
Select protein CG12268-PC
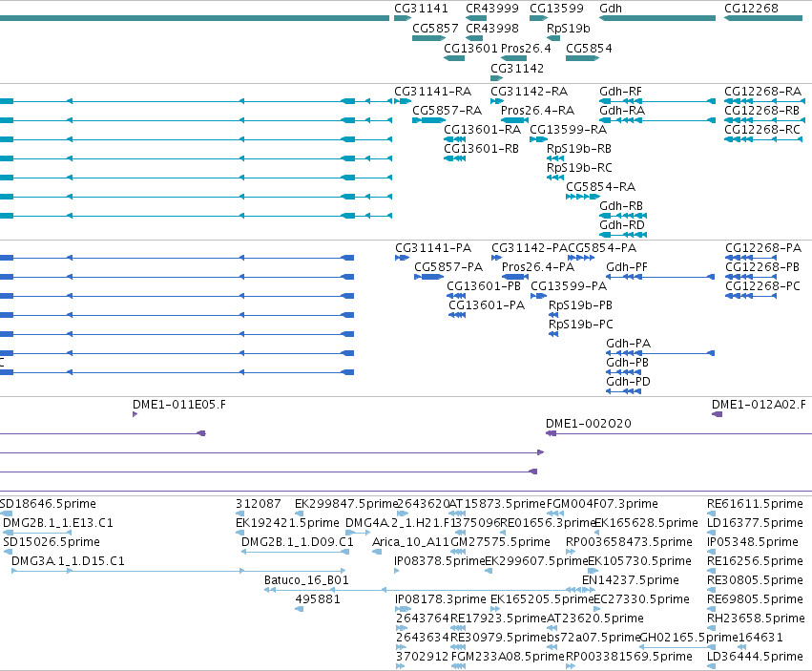tap(762, 286)
